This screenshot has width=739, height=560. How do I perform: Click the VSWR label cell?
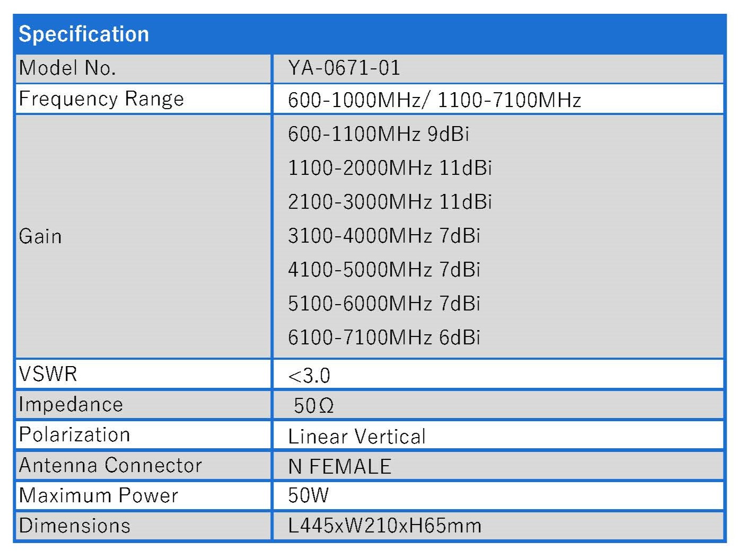[x=48, y=374]
